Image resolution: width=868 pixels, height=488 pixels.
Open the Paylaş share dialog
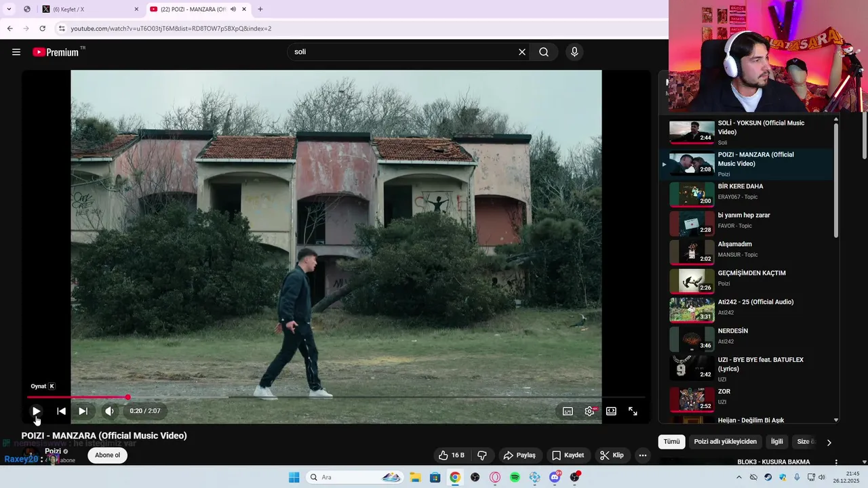[x=519, y=455]
